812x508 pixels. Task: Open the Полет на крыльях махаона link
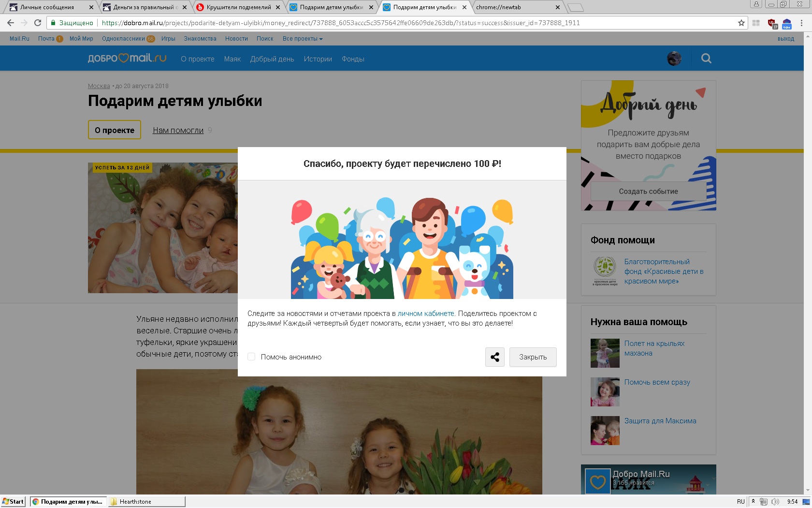pos(654,348)
